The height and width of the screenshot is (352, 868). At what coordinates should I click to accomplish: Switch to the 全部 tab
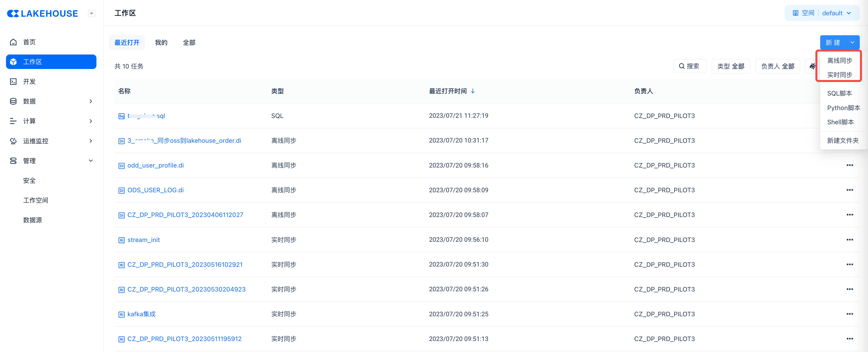189,42
